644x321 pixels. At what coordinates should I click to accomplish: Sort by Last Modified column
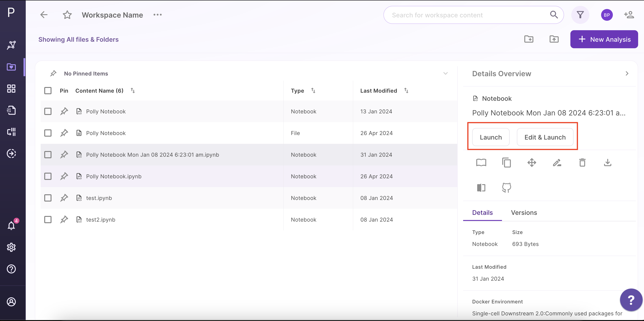[x=406, y=91]
